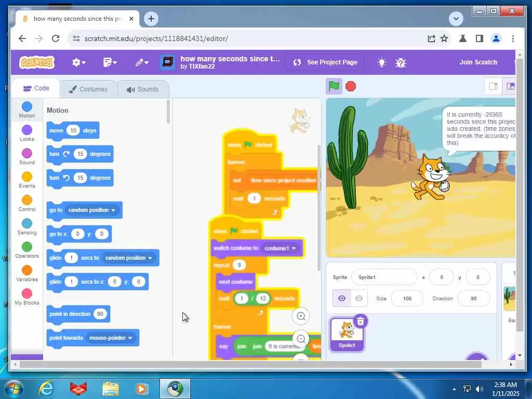
Task: Open the switch costume to costume1 dropdown
Action: click(280, 248)
